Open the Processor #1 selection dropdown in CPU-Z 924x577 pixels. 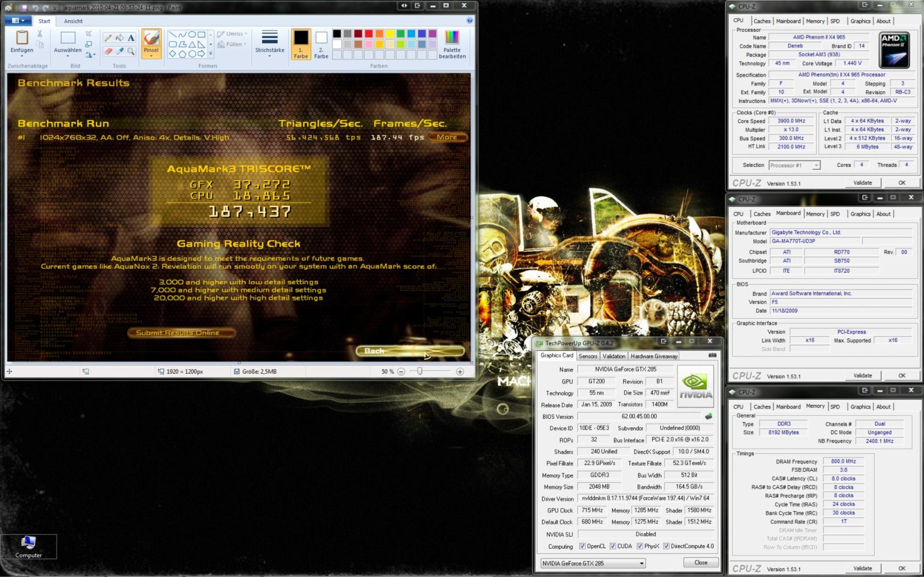[794, 165]
